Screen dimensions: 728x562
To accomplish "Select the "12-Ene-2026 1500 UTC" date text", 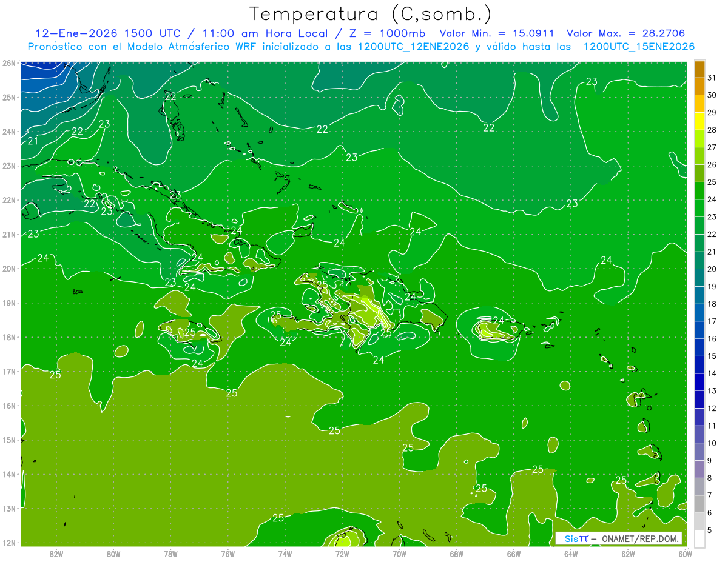I will coord(107,33).
